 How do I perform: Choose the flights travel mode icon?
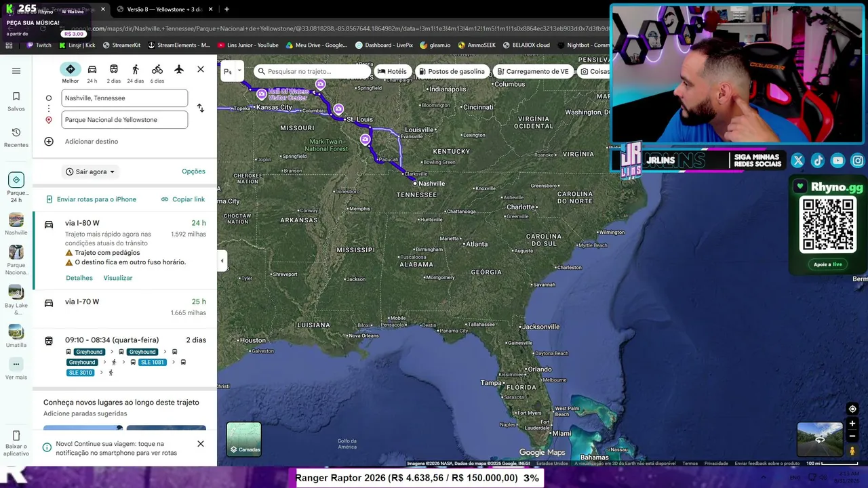pos(179,69)
